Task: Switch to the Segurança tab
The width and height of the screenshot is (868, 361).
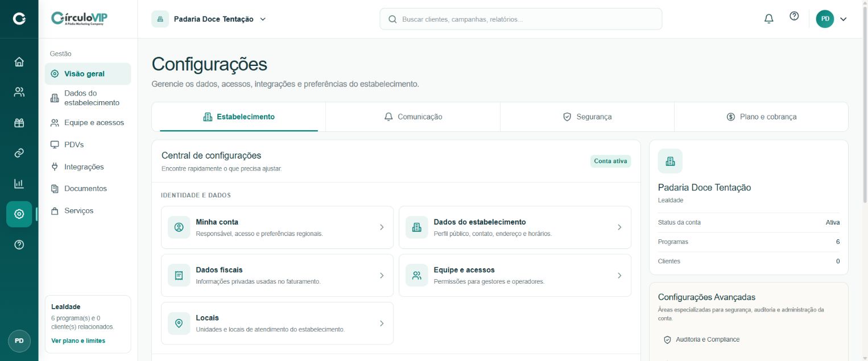Action: pyautogui.click(x=587, y=117)
